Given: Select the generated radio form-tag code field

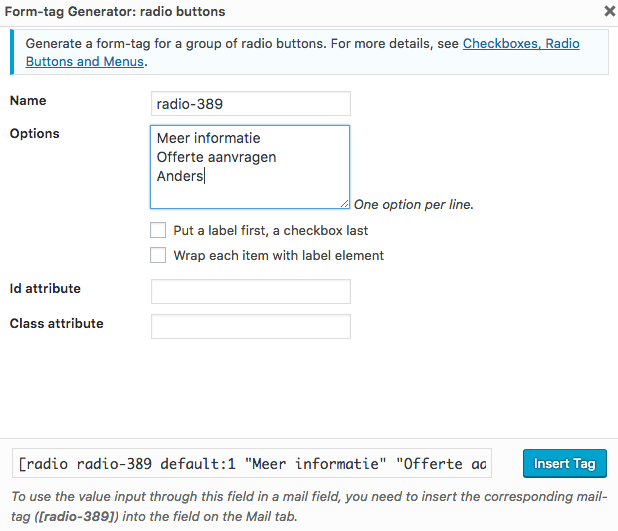Looking at the screenshot, I should [253, 464].
